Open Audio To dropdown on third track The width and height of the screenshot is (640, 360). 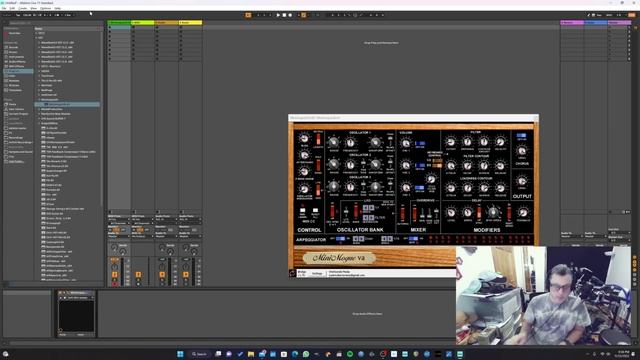click(x=166, y=236)
